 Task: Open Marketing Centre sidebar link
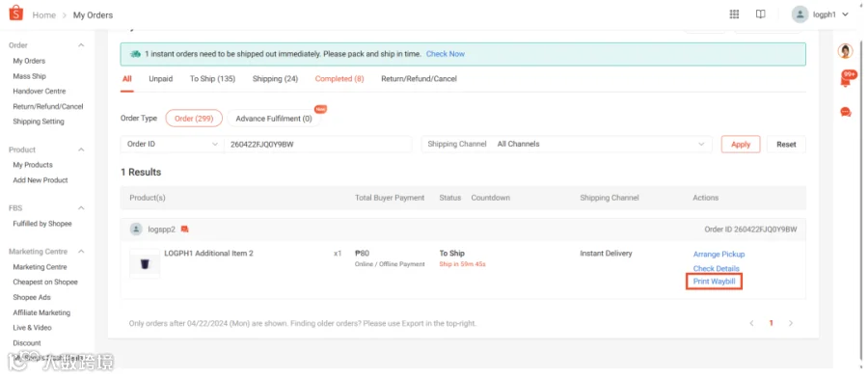pos(40,267)
